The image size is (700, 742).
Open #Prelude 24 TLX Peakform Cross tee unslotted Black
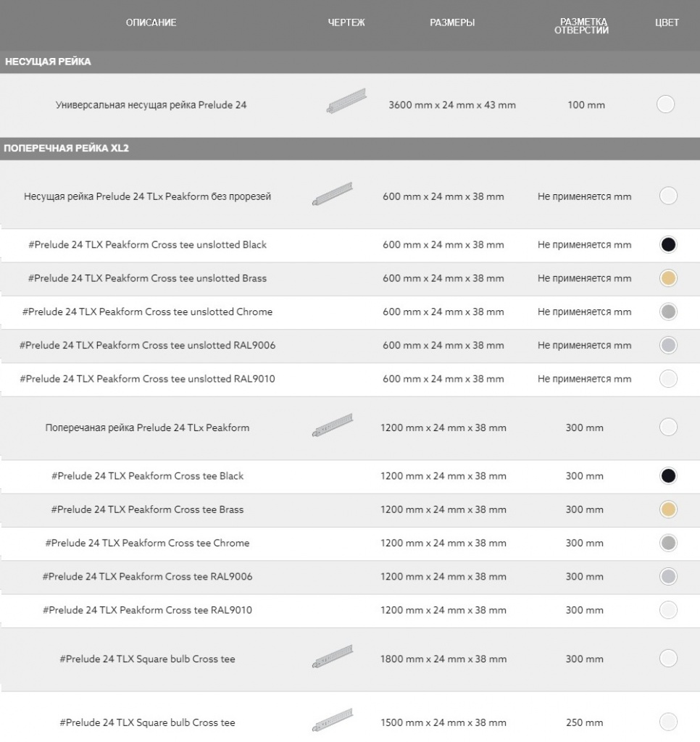(147, 245)
